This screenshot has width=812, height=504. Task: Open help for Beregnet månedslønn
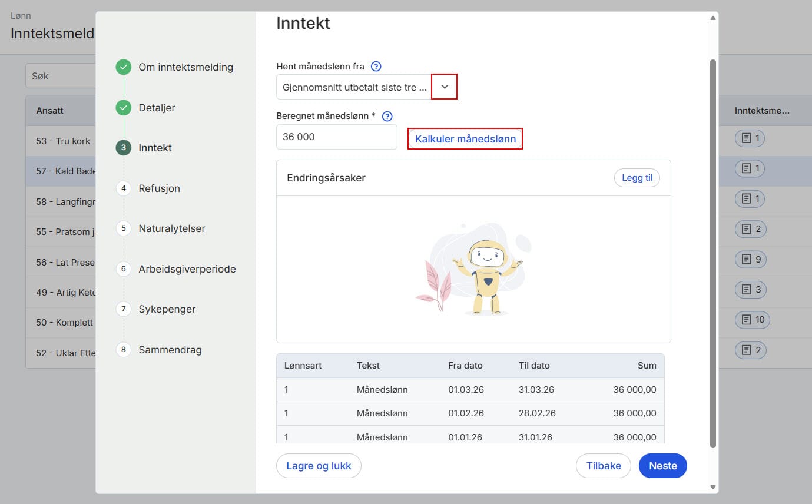(387, 116)
